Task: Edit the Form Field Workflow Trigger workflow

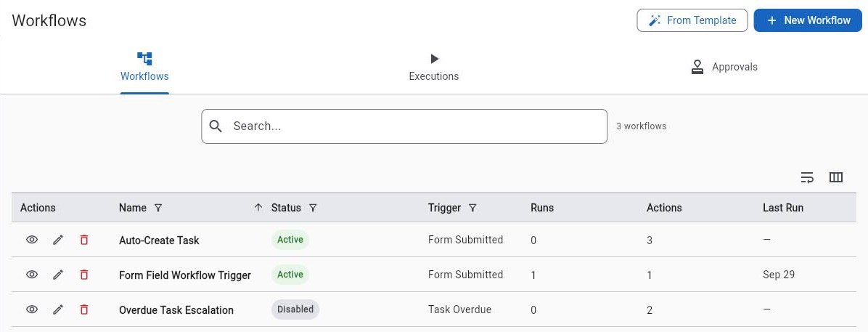Action: point(58,275)
